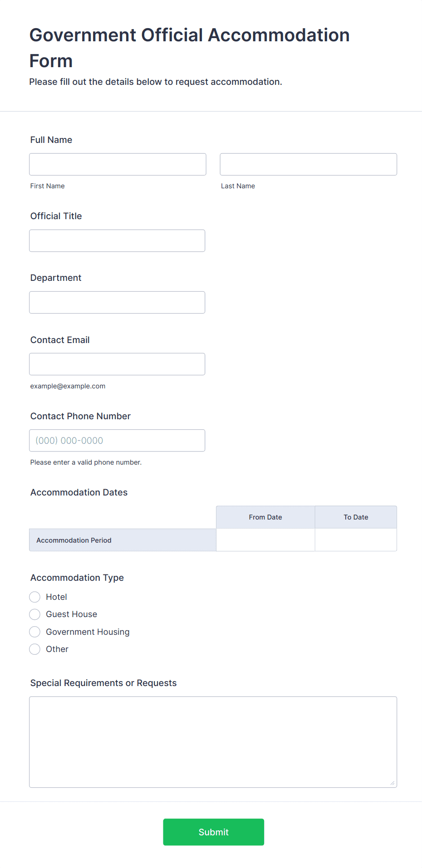Image resolution: width=422 pixels, height=868 pixels.
Task: Click the Hotel option label
Action: (56, 597)
